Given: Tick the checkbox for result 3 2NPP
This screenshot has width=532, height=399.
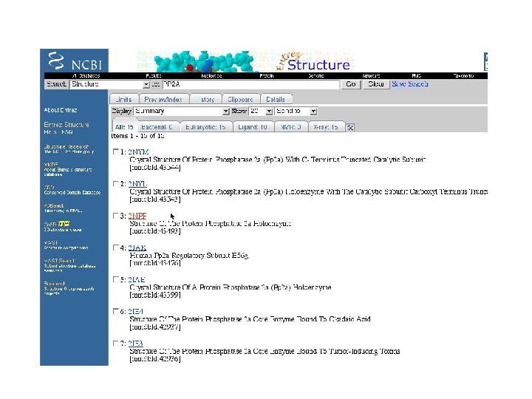Looking at the screenshot, I should [116, 216].
